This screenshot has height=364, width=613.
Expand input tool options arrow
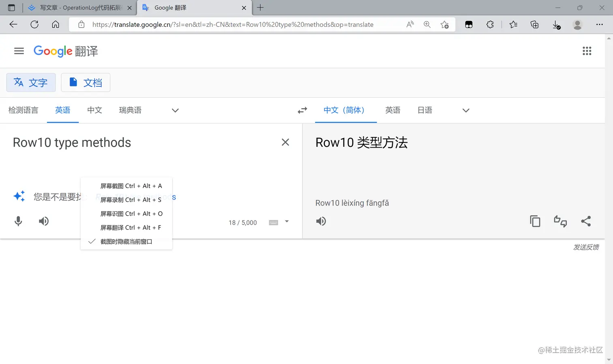coord(287,222)
